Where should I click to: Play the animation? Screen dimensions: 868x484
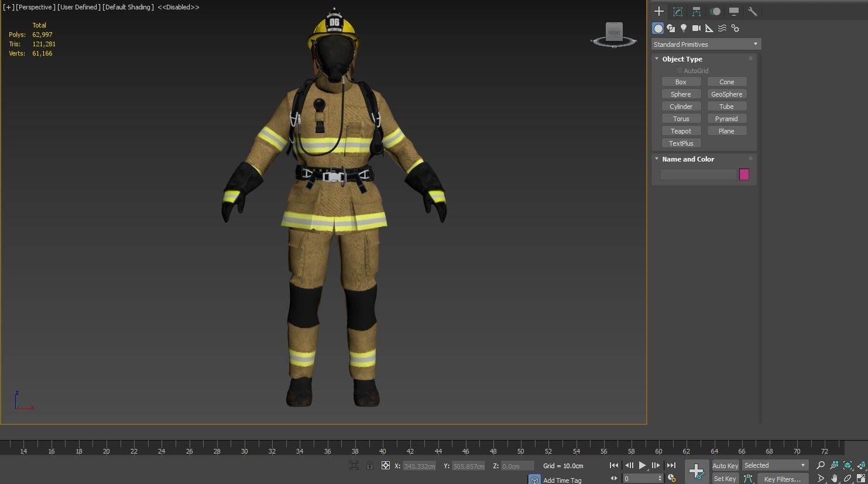643,465
